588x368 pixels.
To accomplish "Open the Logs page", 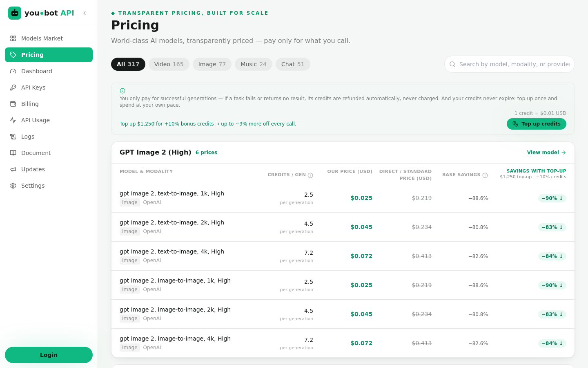I will tap(49, 137).
